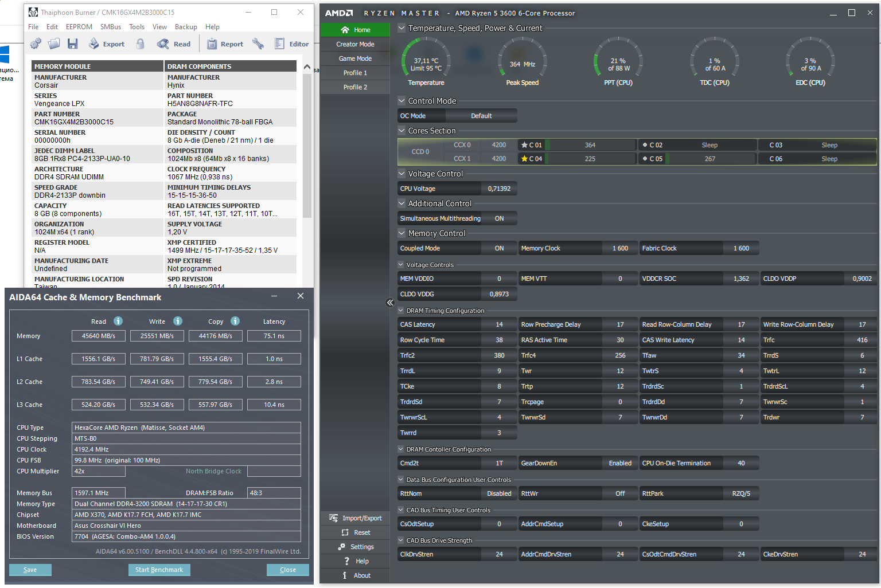Collapse CAD Bus Drive Strength section
The image size is (881, 588).
(x=401, y=540)
